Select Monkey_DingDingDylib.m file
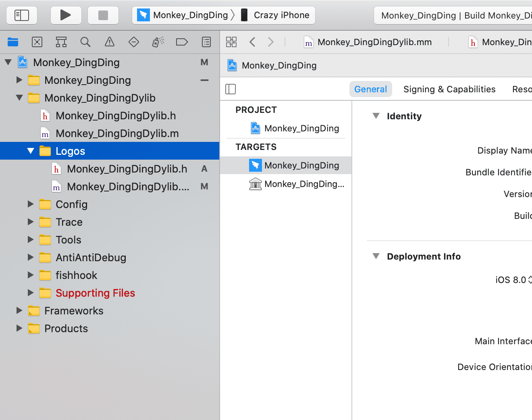 [110, 133]
